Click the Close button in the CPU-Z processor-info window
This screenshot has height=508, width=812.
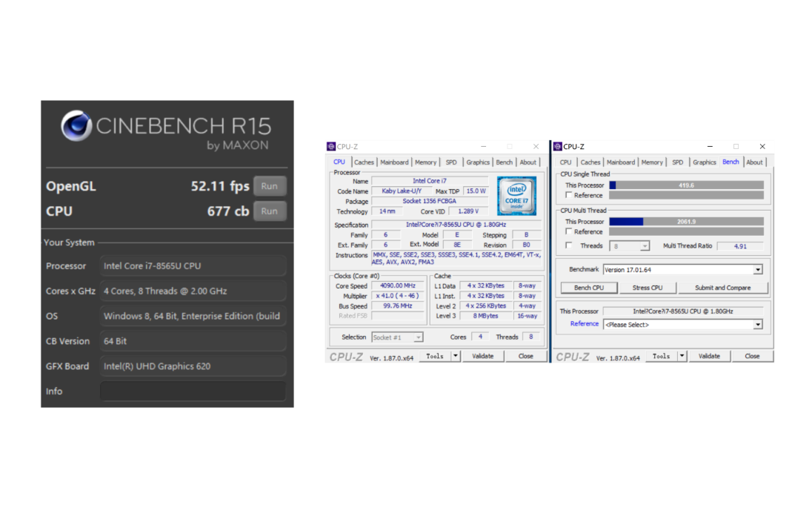(x=525, y=356)
